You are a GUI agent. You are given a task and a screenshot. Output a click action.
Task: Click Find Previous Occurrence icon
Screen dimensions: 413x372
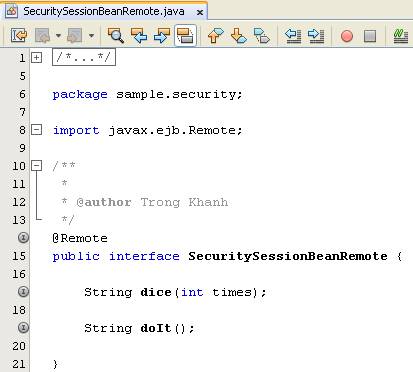click(x=139, y=35)
